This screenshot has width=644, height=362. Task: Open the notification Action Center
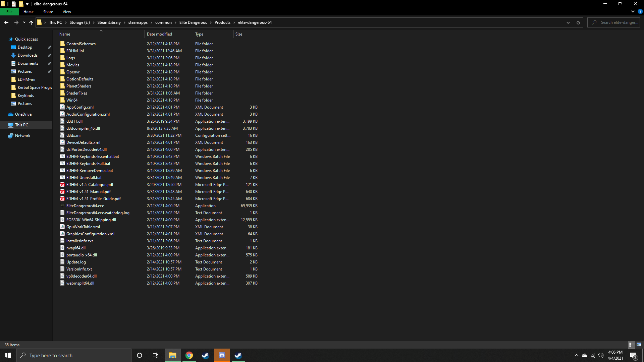click(634, 356)
